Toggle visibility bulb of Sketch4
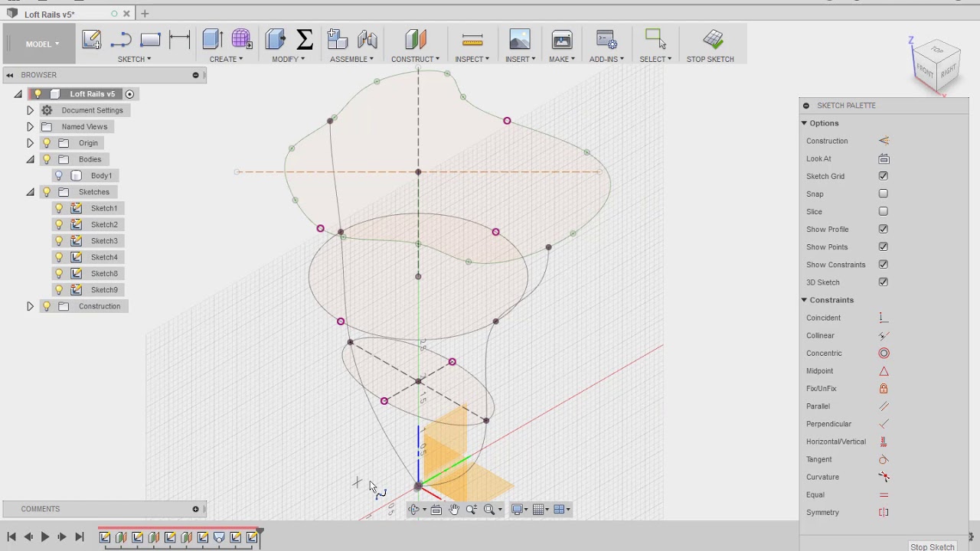The image size is (980, 551). click(x=59, y=257)
